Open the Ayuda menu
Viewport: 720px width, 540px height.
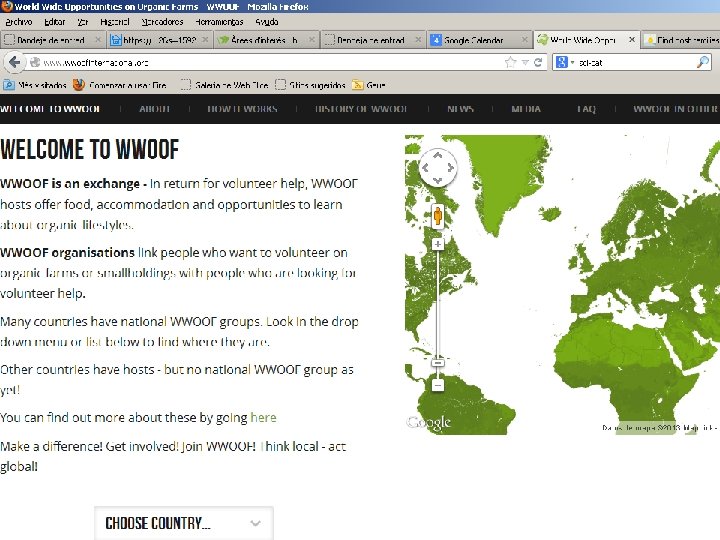coord(267,22)
